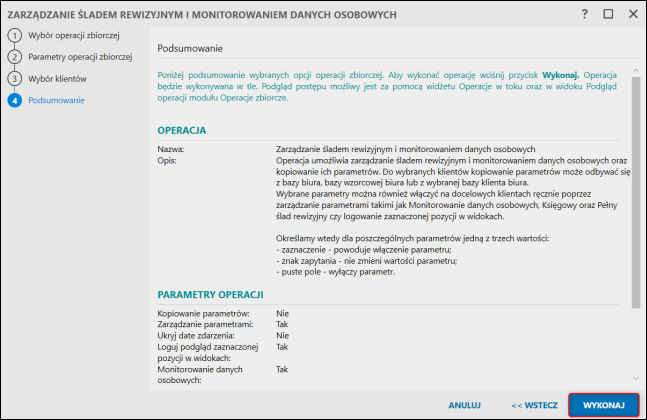Go back with the << WSTECZ button
The height and width of the screenshot is (420, 647).
(x=534, y=405)
